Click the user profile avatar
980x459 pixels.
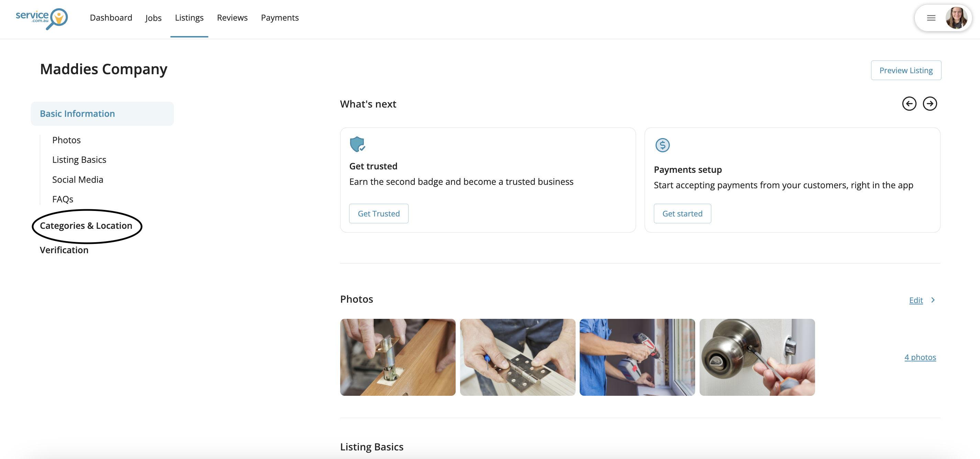coord(956,18)
